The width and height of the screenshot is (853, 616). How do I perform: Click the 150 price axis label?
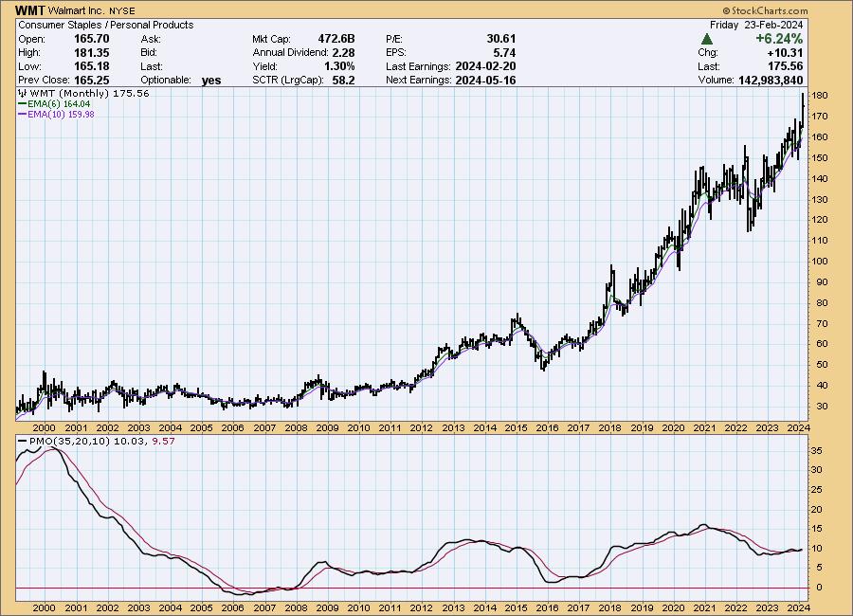[x=819, y=158]
